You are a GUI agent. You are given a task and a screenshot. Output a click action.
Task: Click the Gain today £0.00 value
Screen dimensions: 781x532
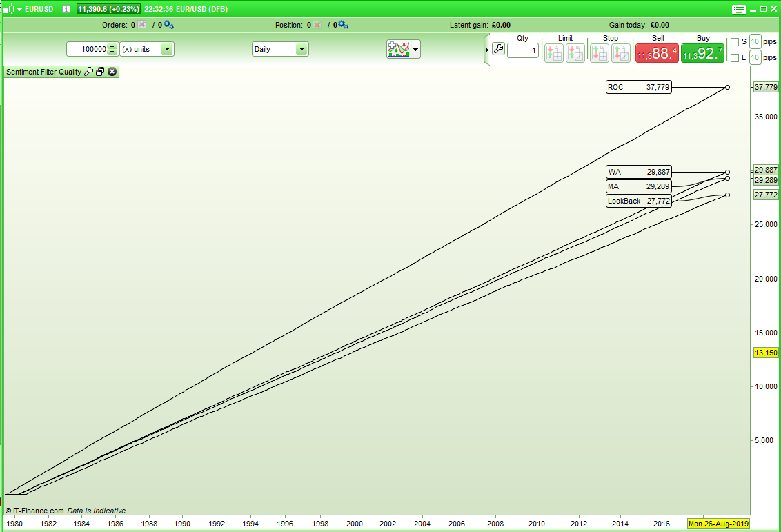coord(660,25)
